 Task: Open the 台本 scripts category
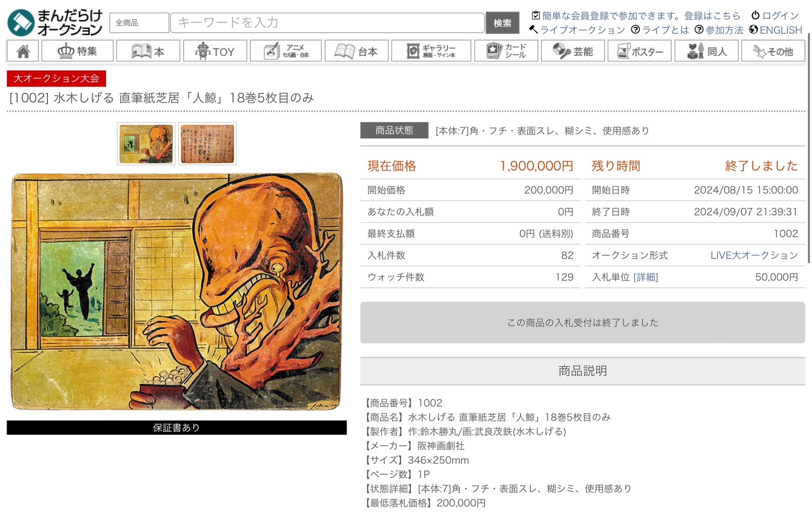pyautogui.click(x=357, y=52)
